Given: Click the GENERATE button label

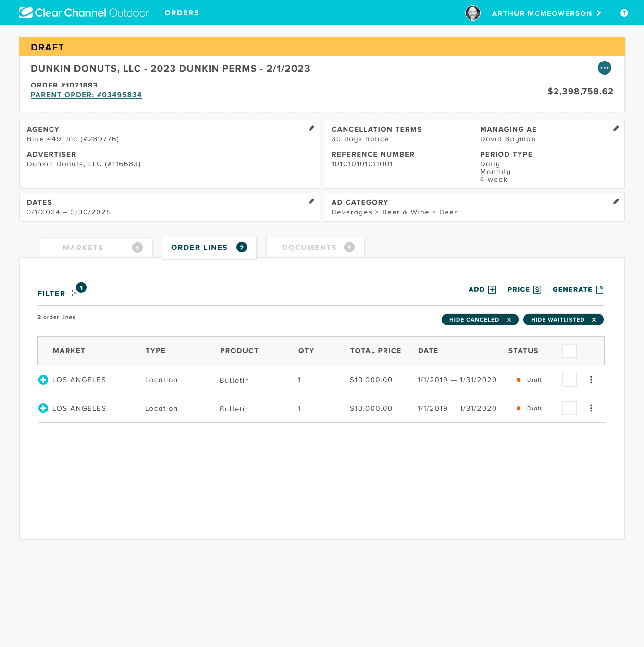Looking at the screenshot, I should (572, 290).
